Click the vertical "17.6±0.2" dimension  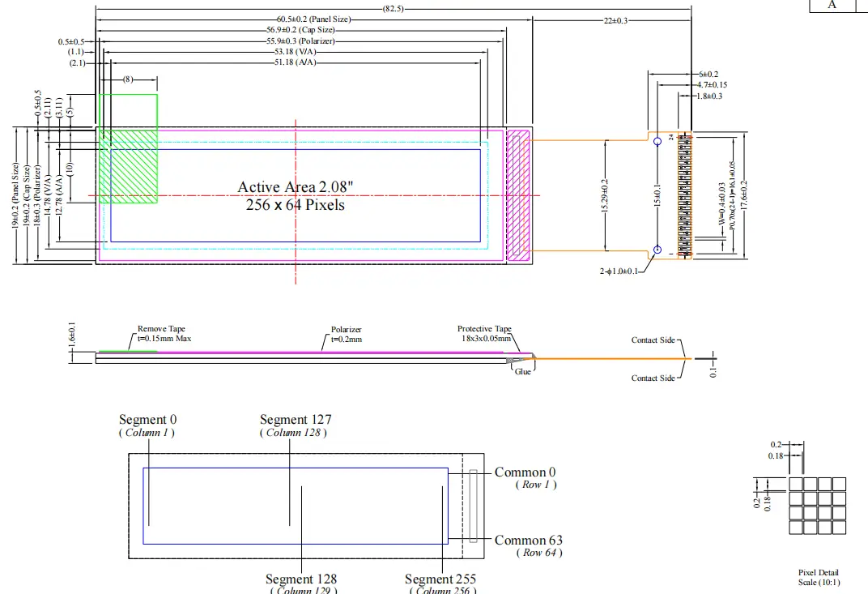click(743, 195)
